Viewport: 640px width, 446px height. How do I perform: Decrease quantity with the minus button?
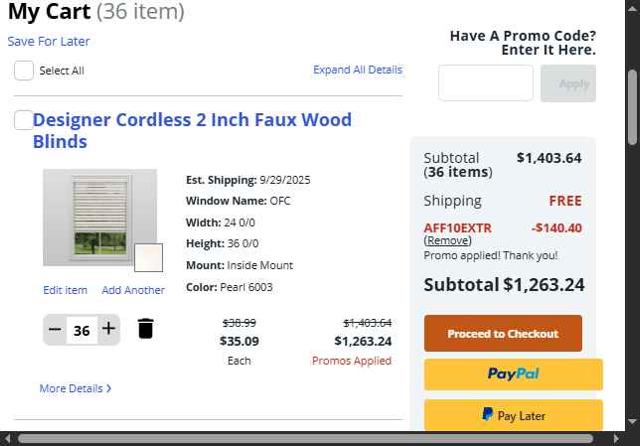point(55,329)
